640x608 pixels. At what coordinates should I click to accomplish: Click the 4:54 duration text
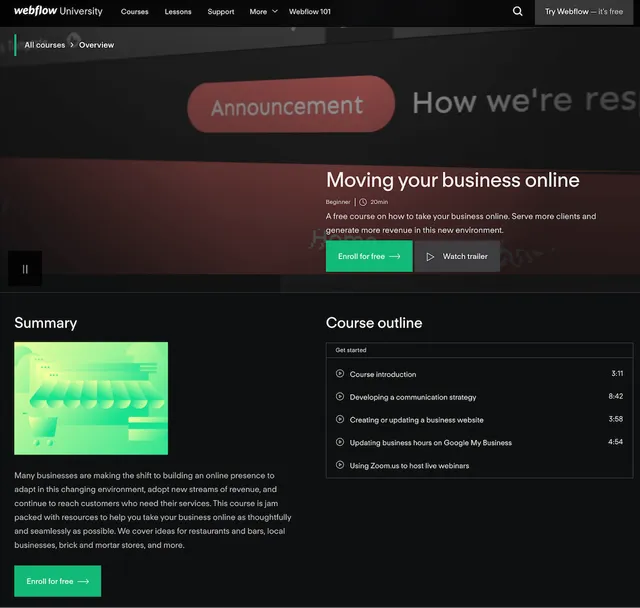pos(616,442)
